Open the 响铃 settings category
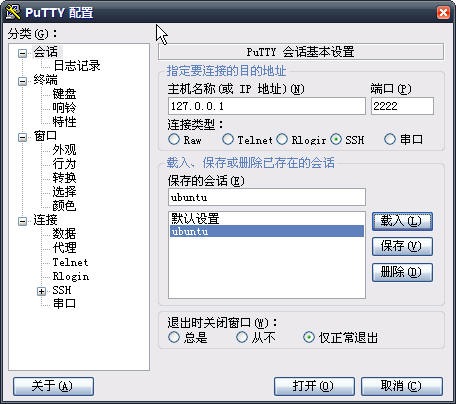 64,108
